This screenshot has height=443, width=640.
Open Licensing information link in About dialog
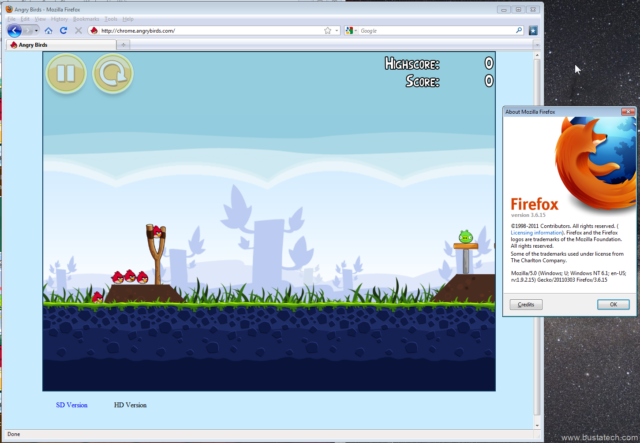(x=536, y=233)
